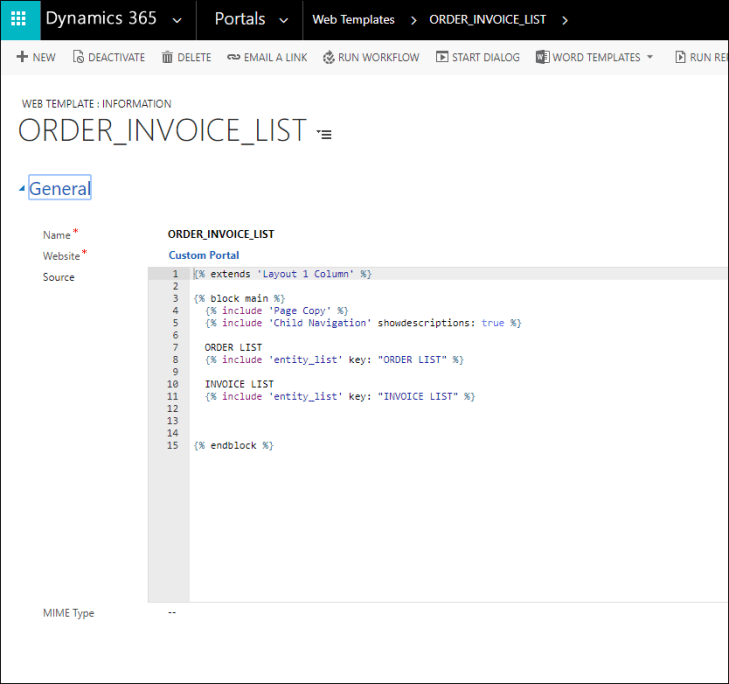Screen dimensions: 729x684
Task: Click the Name field value ORDER_INVOICE_LIST
Action: tap(221, 234)
